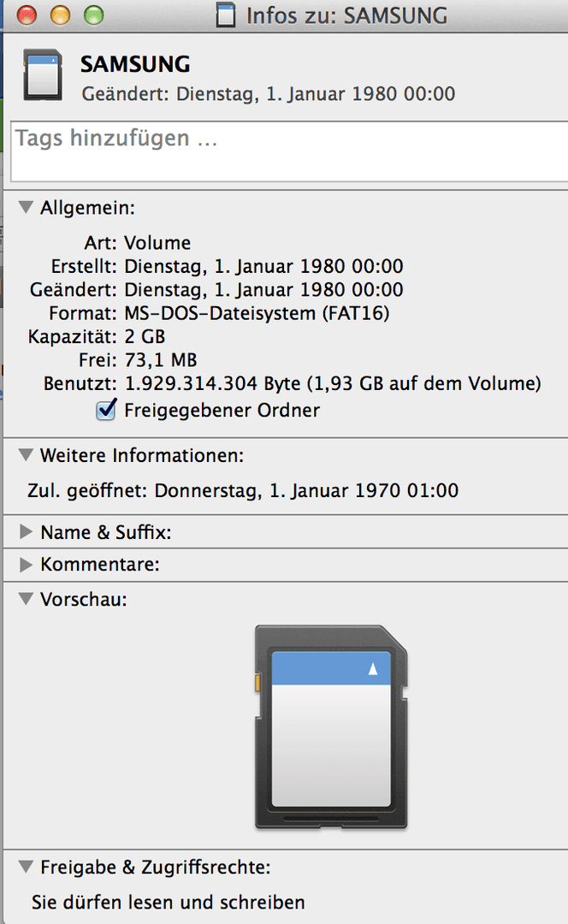Click the '73,1 MB' free space value
The height and width of the screenshot is (924, 568).
(x=161, y=360)
